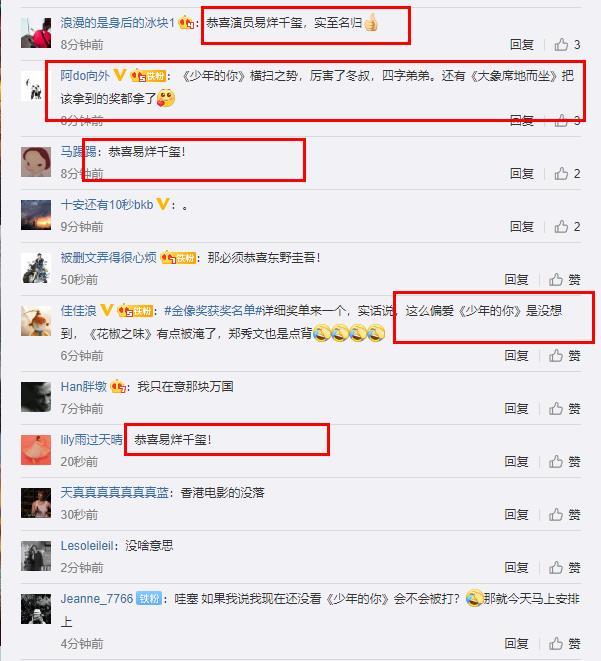
Task: View 天真真真真真真真蓝's profile via username
Action: pos(115,492)
